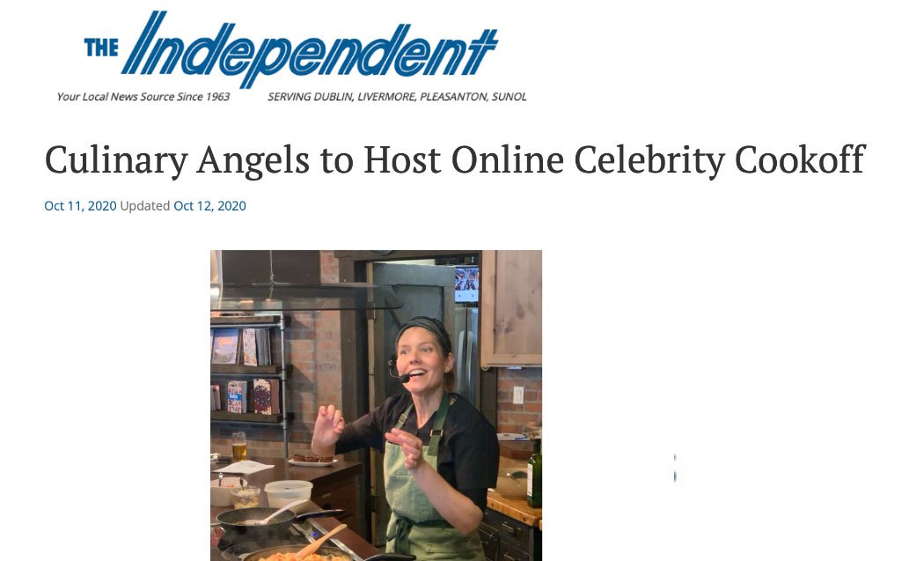Click the "Your Local News Source Since 1963" tagline
The image size is (924, 561).
[143, 97]
